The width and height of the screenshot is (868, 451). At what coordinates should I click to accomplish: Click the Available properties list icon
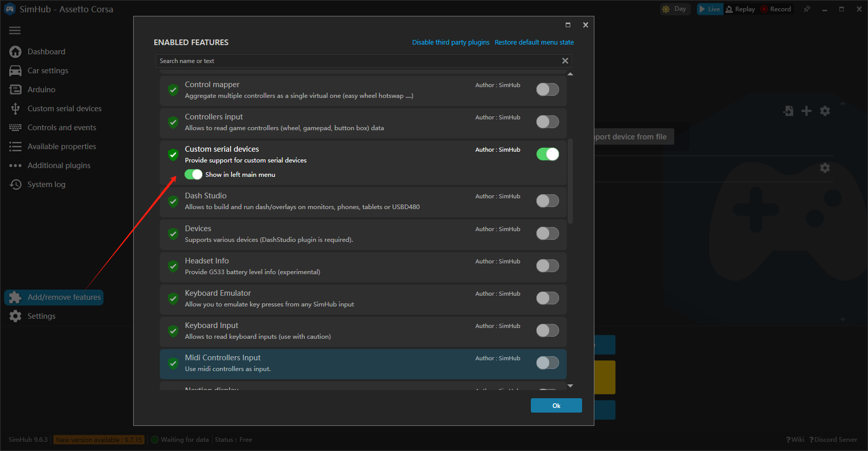[15, 147]
